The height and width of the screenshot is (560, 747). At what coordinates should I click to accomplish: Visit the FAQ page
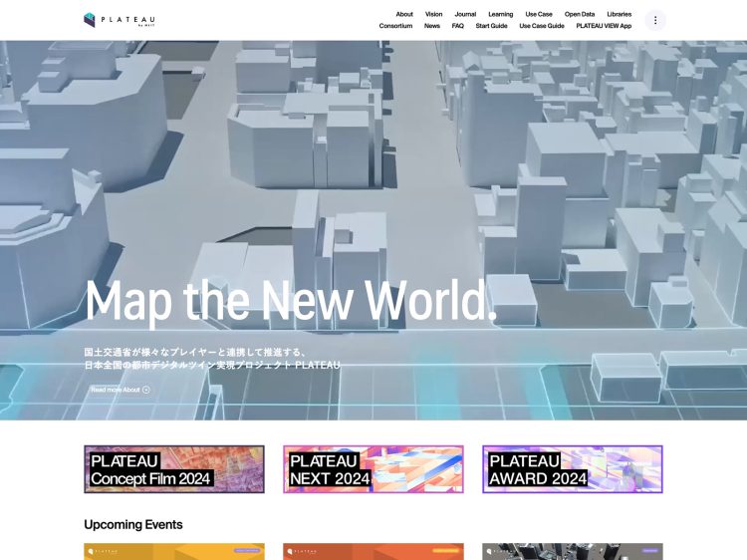tap(457, 26)
